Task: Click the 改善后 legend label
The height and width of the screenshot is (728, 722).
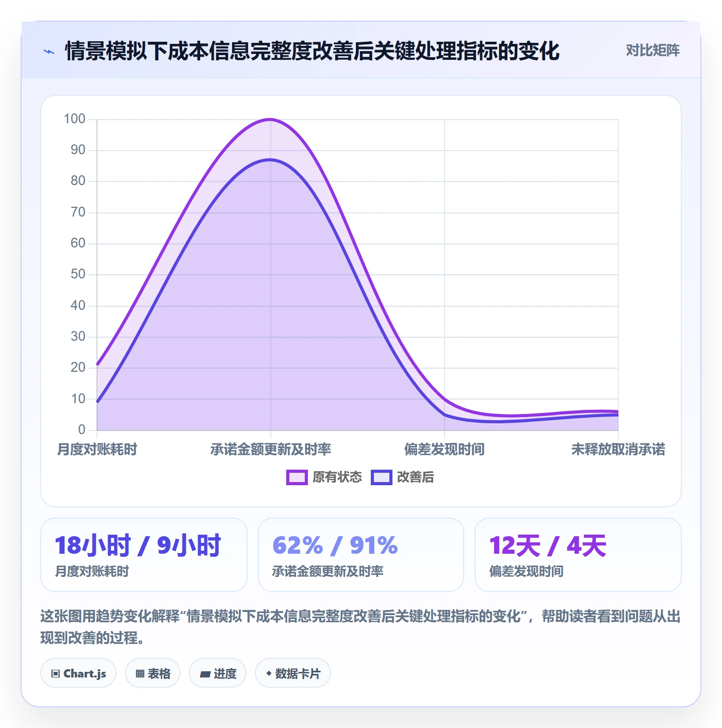Action: click(x=415, y=477)
